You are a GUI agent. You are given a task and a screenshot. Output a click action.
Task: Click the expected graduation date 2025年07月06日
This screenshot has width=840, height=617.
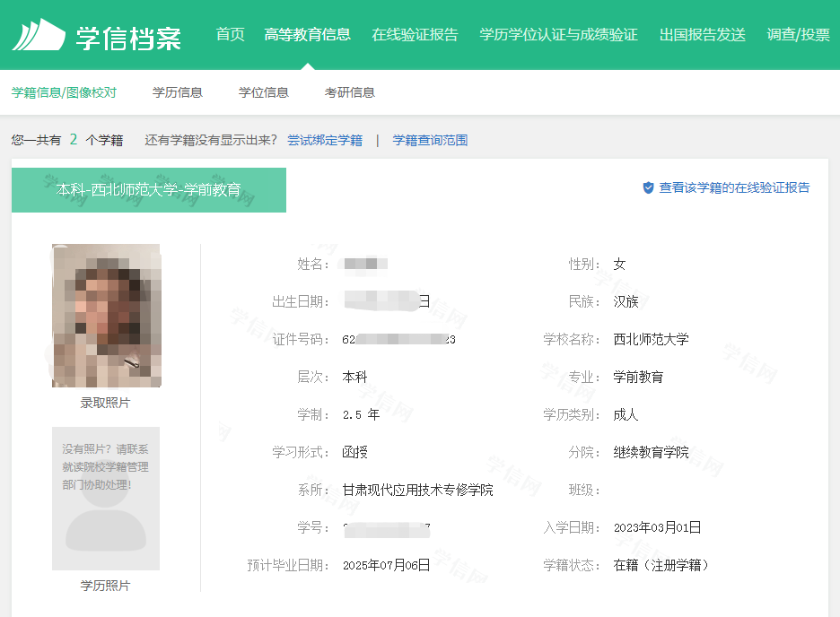pos(386,566)
